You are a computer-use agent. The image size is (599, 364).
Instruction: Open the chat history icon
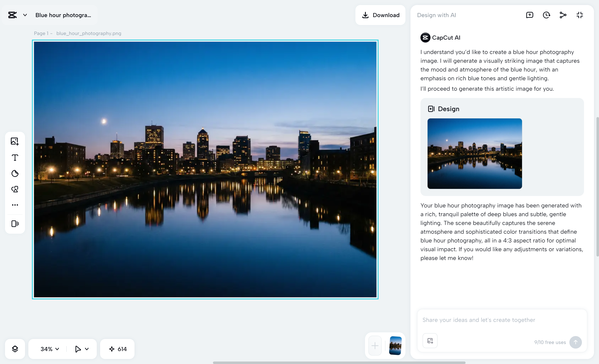pyautogui.click(x=546, y=15)
